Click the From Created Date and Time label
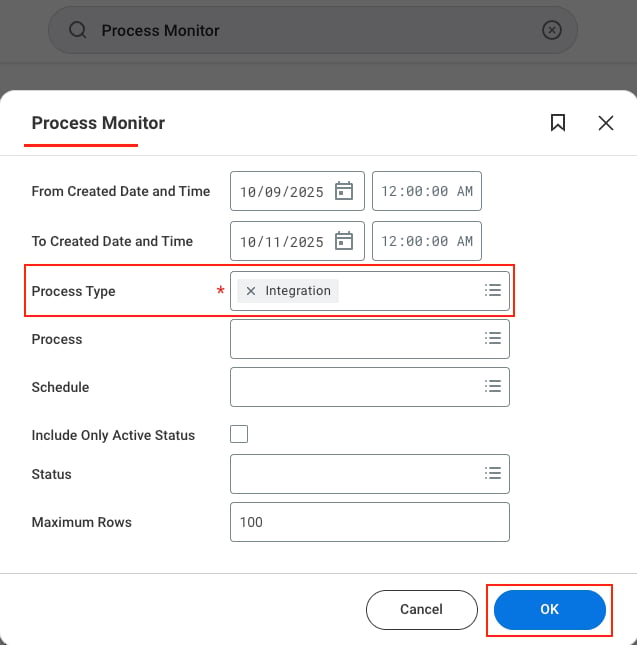 (x=121, y=191)
